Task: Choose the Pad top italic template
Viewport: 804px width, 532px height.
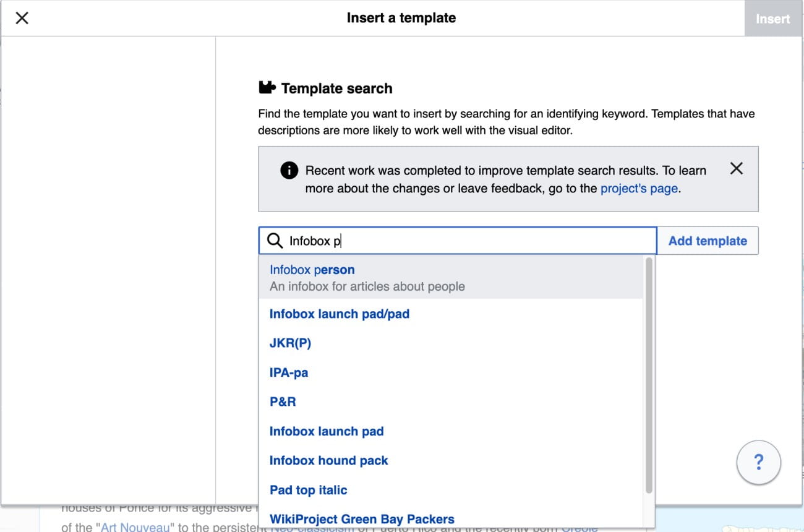Action: pos(308,490)
